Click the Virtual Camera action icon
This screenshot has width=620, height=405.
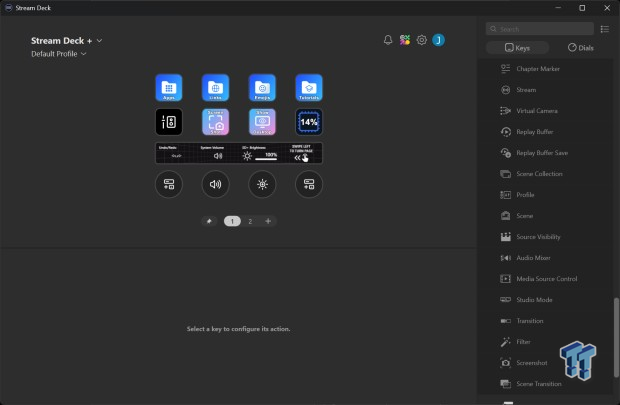click(x=505, y=111)
